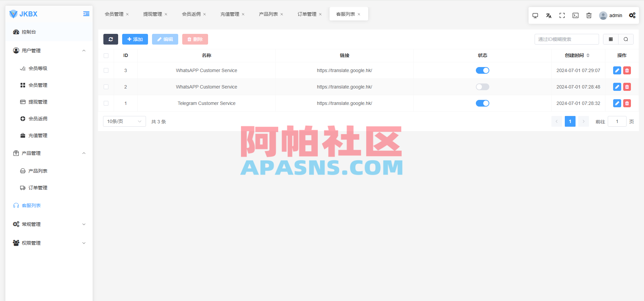Open the 10条/页 page size dropdown
This screenshot has width=644, height=301.
pos(125,121)
